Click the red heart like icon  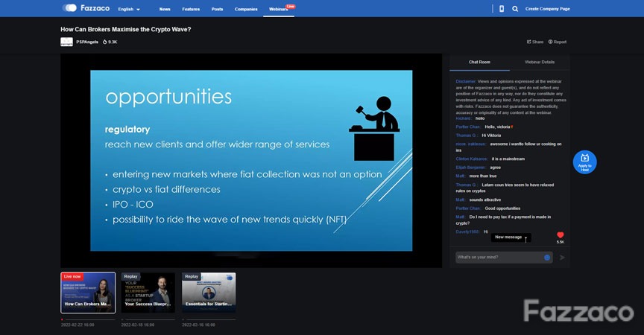pos(561,234)
